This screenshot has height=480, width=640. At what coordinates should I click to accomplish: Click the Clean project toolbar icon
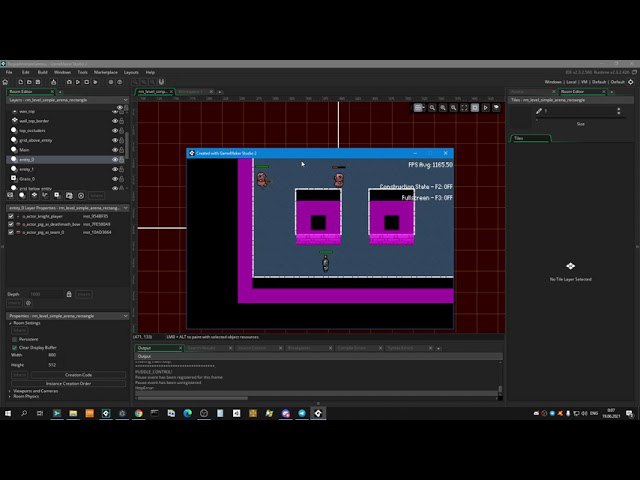(x=95, y=82)
